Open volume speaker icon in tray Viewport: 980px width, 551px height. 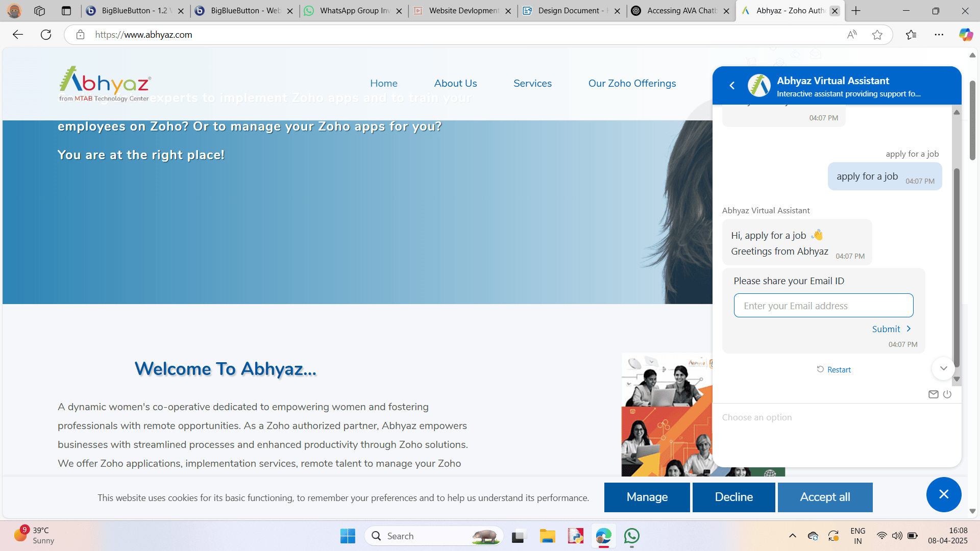tap(897, 536)
